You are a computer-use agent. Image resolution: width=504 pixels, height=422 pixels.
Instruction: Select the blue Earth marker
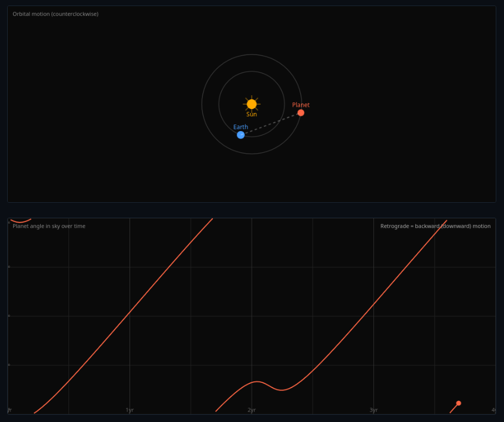241,135
